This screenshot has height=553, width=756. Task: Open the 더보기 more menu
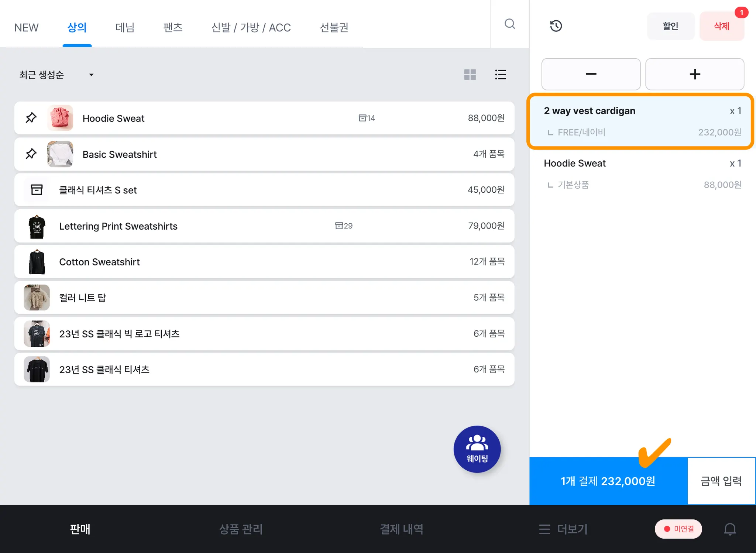click(x=563, y=529)
